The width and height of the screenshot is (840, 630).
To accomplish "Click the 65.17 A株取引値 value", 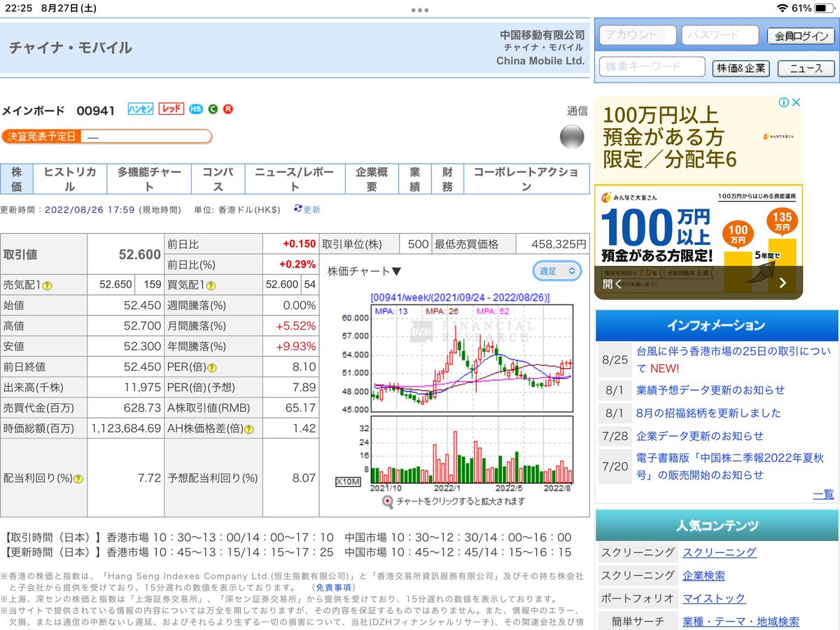I will pos(301,408).
